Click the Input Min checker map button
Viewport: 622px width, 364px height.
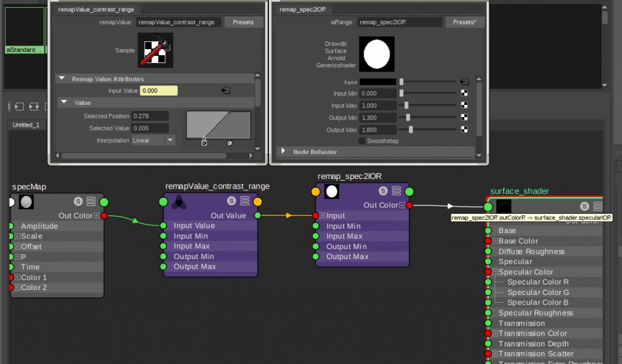(x=464, y=93)
